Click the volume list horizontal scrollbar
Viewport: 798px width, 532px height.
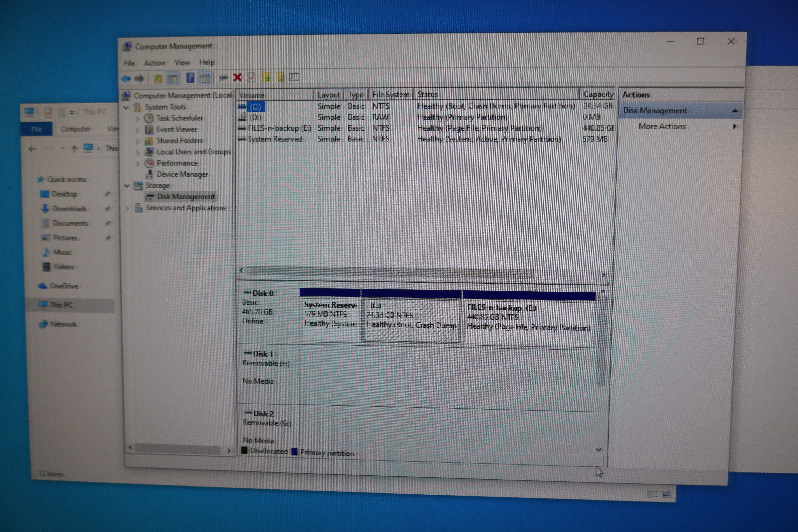click(x=390, y=272)
